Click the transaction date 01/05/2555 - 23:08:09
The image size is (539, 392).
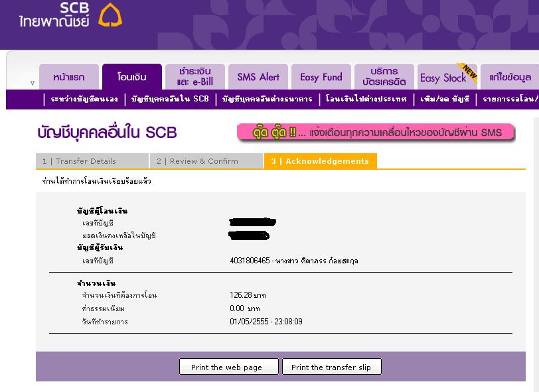click(x=266, y=322)
